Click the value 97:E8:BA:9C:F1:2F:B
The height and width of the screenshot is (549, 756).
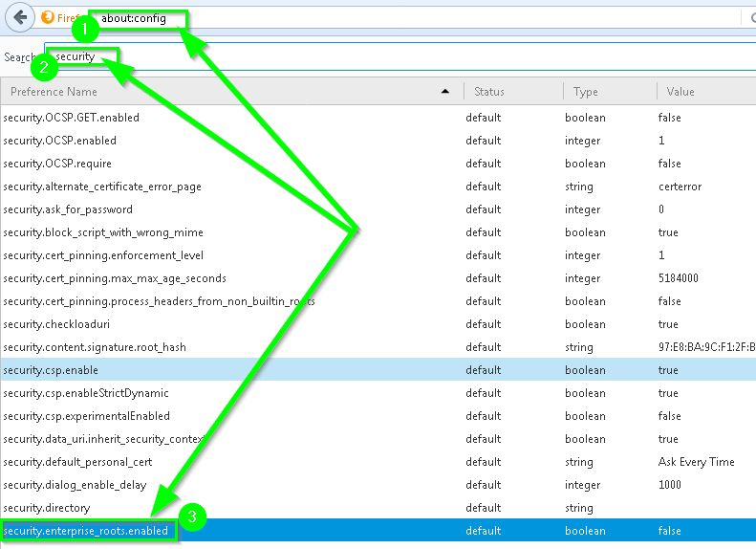click(x=707, y=347)
